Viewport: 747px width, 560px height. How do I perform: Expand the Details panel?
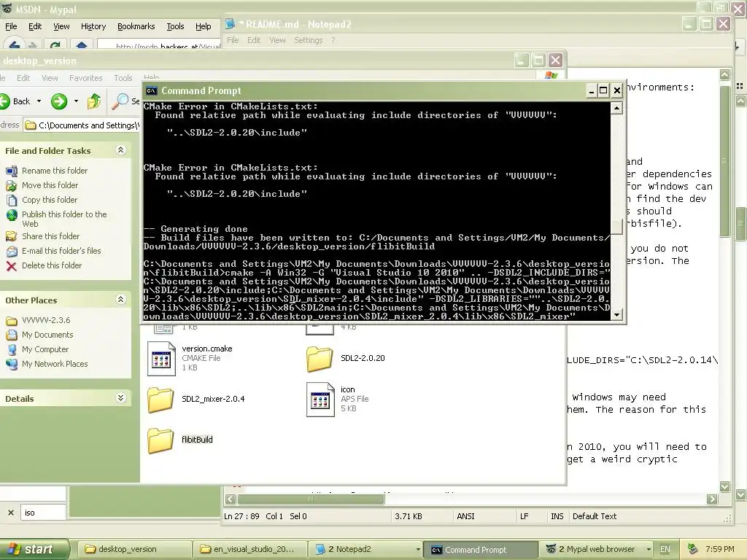[x=120, y=398]
